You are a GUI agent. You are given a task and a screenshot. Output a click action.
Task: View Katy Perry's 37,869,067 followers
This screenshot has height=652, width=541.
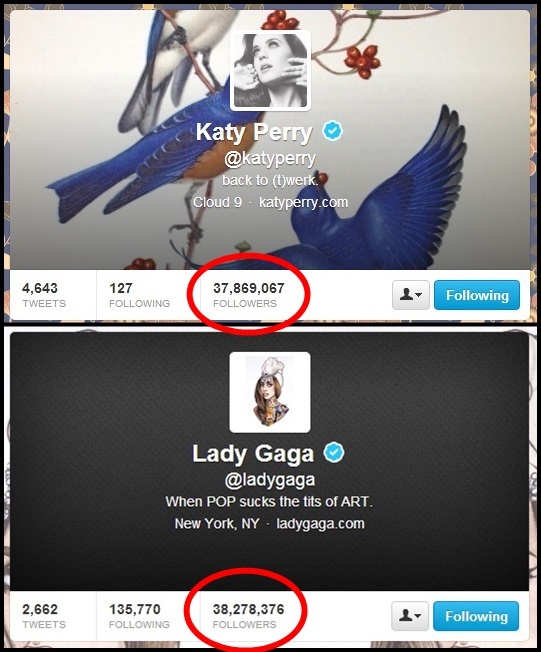(x=249, y=295)
